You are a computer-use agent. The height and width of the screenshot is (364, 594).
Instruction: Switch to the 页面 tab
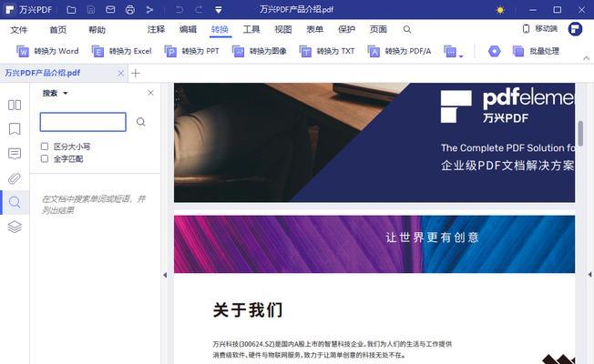[378, 29]
